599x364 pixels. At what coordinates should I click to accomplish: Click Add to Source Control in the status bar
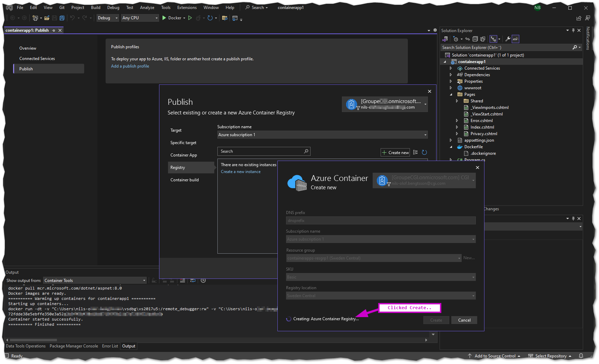click(x=494, y=356)
